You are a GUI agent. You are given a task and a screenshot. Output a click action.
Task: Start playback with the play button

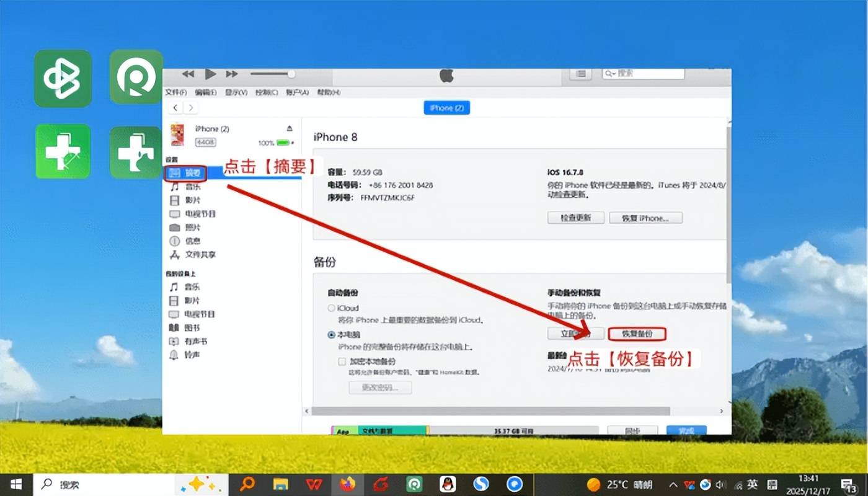click(x=211, y=74)
